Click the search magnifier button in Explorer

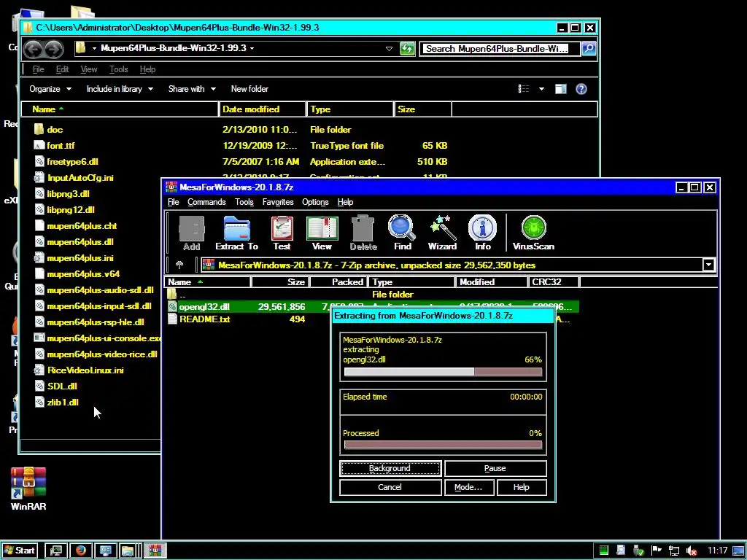pos(589,48)
